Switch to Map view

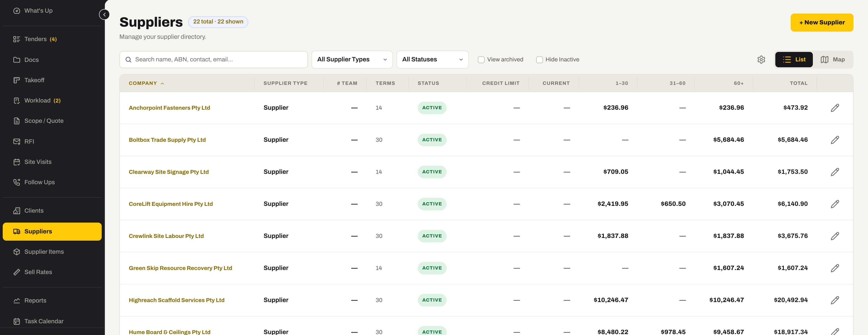click(x=832, y=60)
